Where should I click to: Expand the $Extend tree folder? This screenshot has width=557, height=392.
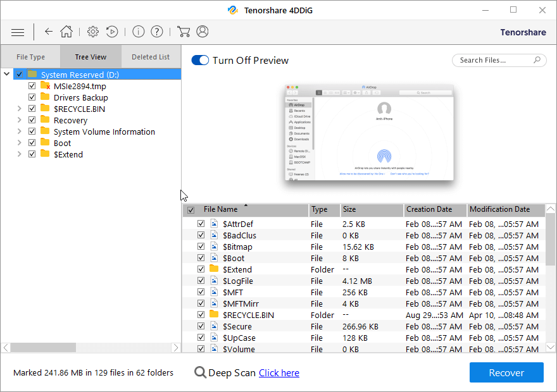(x=20, y=154)
